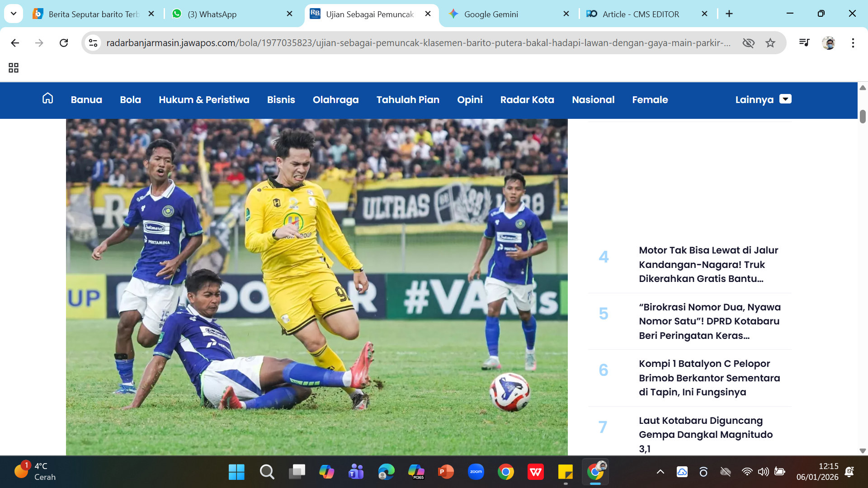Click inside the address bar
Viewport: 868px width, 488px height.
pyautogui.click(x=316, y=43)
